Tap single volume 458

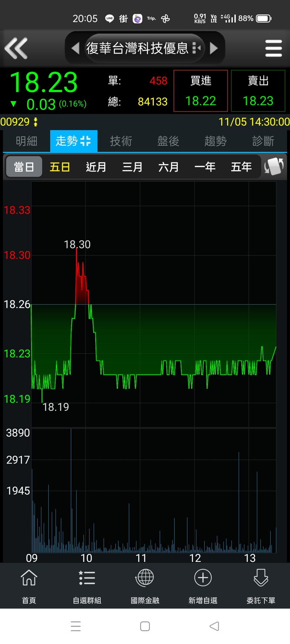tap(158, 81)
